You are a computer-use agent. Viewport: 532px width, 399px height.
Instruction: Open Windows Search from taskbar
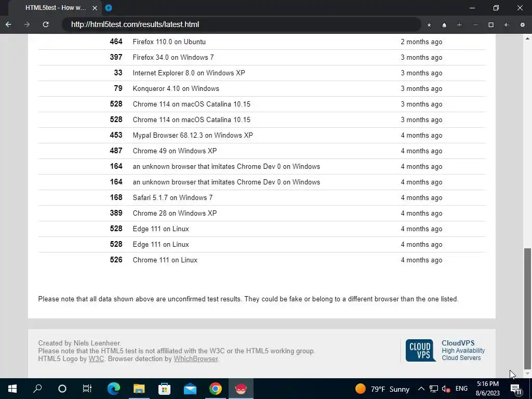click(x=37, y=389)
